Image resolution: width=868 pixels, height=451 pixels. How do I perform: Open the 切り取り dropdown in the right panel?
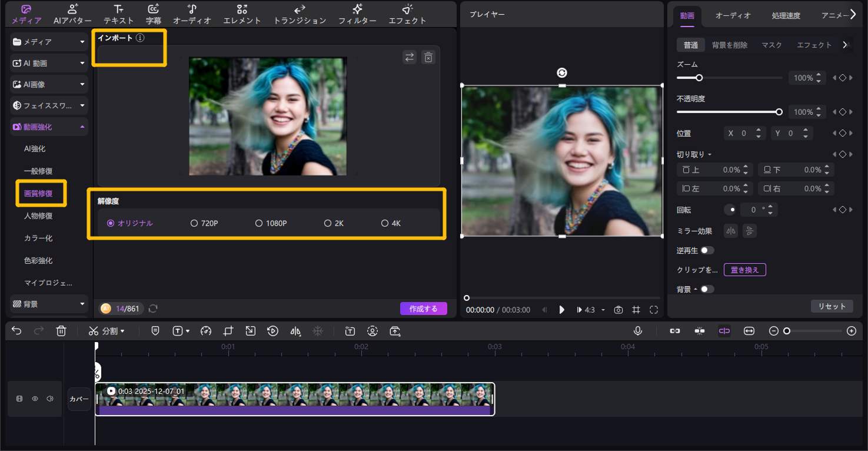point(696,154)
